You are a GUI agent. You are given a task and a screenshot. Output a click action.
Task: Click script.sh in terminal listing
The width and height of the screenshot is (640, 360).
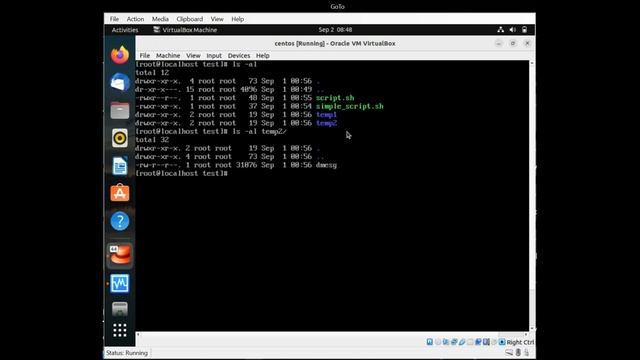click(x=335, y=98)
